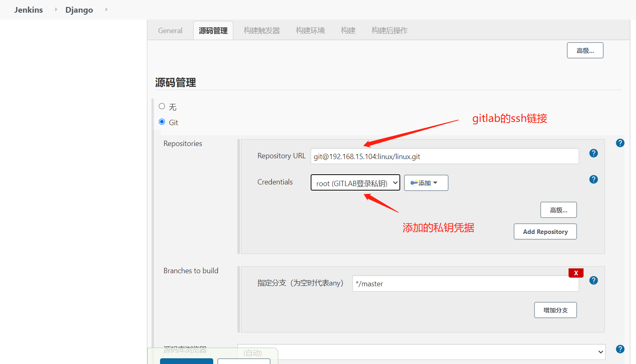This screenshot has height=364, width=636.
Task: Go to Jenkins breadcrumb link
Action: [29, 10]
